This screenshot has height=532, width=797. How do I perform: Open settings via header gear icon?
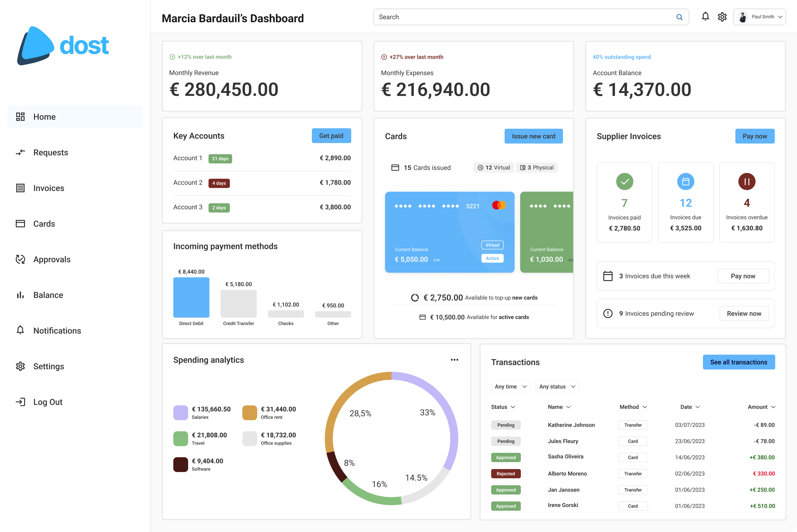tap(722, 17)
